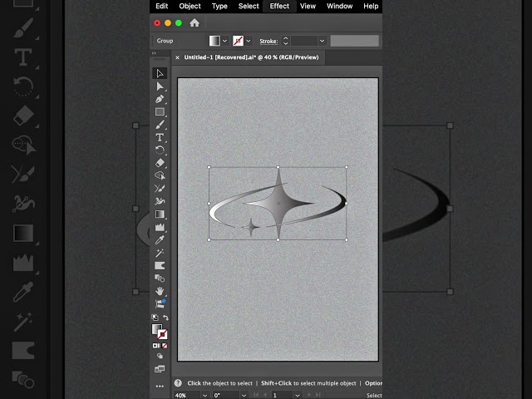532x399 pixels.
Task: Close the Untitled-1 document tab
Action: click(x=177, y=57)
